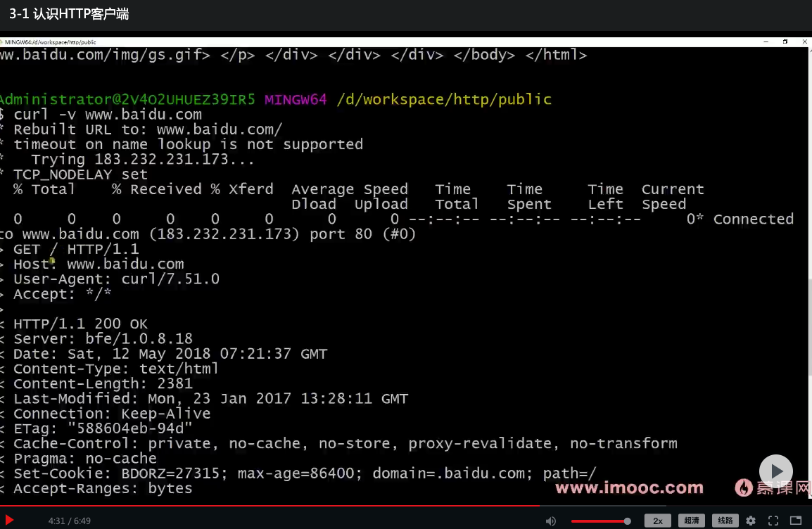Click the 'Date: Sat, 12 May 2018' header
The width and height of the screenshot is (812, 529).
[170, 354]
